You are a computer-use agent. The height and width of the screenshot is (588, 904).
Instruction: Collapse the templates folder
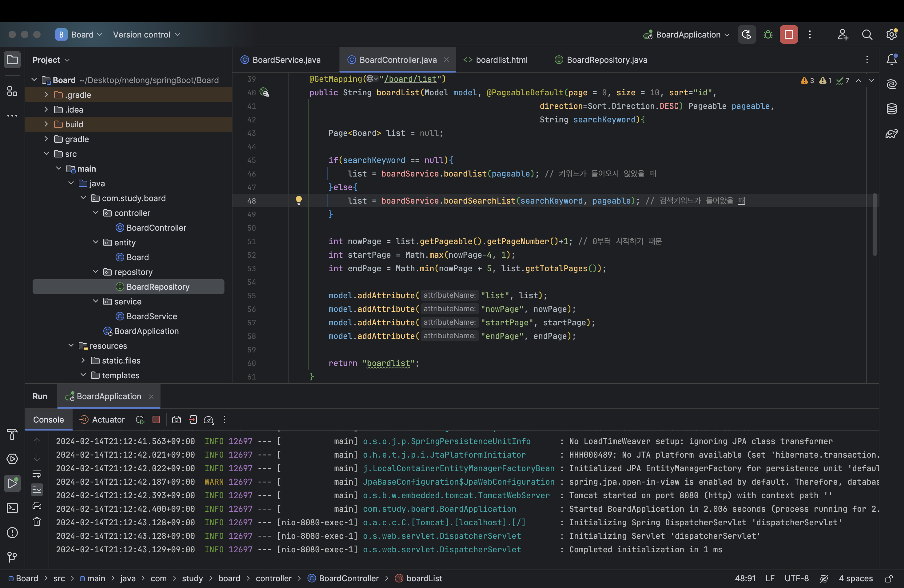tap(83, 375)
